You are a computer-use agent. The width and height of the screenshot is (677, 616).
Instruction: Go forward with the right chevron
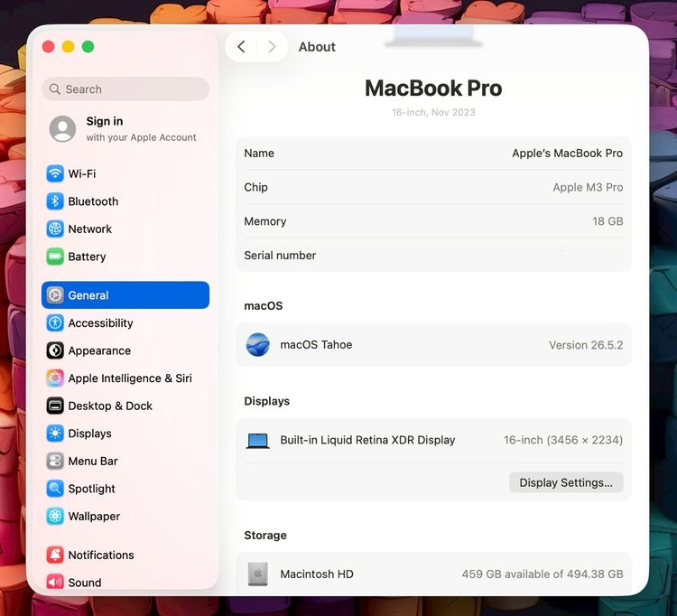pyautogui.click(x=272, y=47)
